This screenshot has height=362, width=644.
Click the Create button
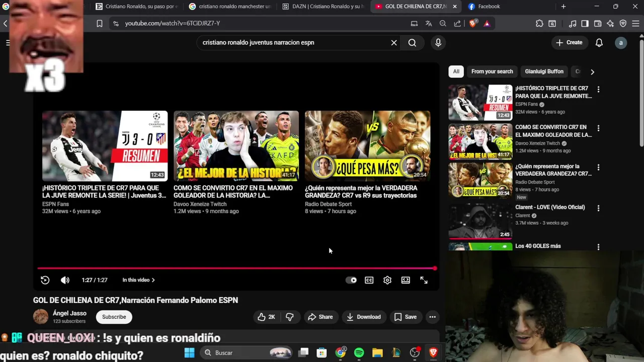click(x=569, y=43)
